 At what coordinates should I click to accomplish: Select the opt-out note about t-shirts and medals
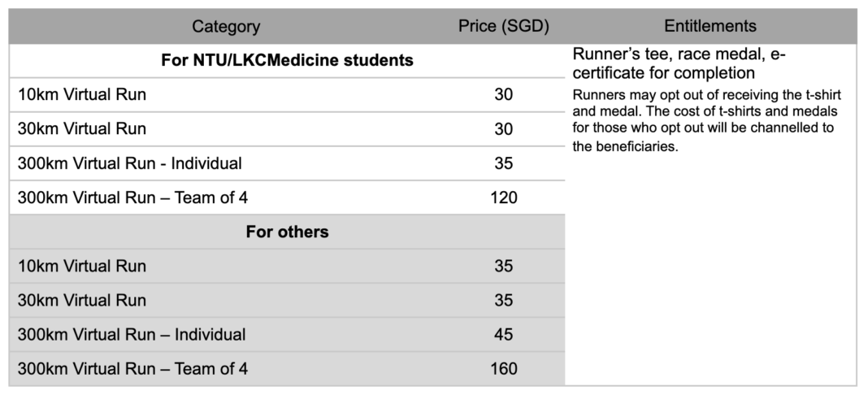pos(705,121)
